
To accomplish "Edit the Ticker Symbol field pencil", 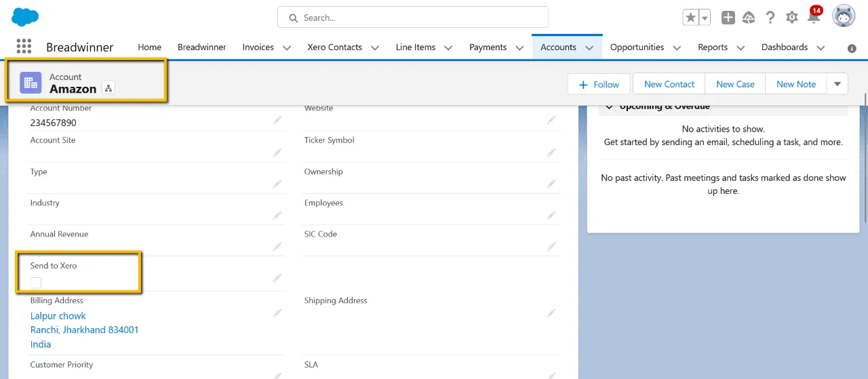I will coord(551,152).
